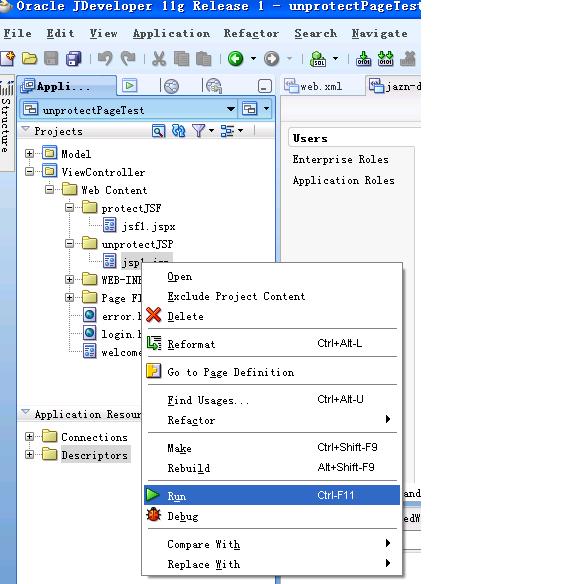Click the Open folder toolbar icon
This screenshot has width=587, height=584.
29,59
